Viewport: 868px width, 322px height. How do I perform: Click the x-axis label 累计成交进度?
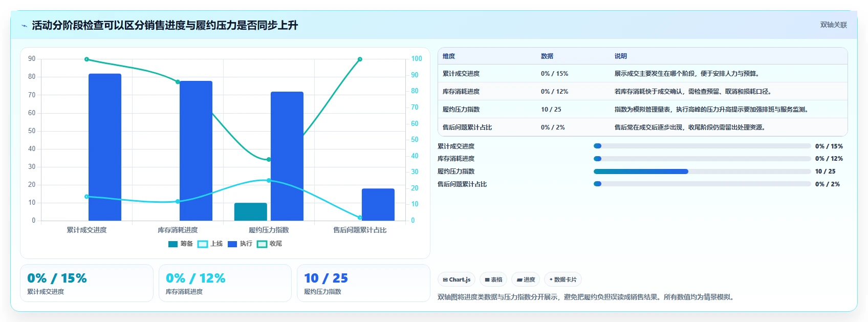click(x=86, y=230)
